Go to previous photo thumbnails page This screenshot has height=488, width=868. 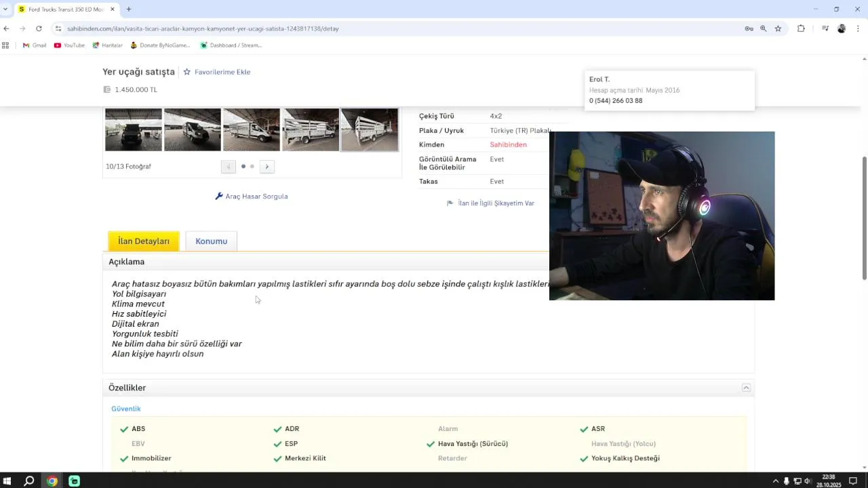(228, 167)
